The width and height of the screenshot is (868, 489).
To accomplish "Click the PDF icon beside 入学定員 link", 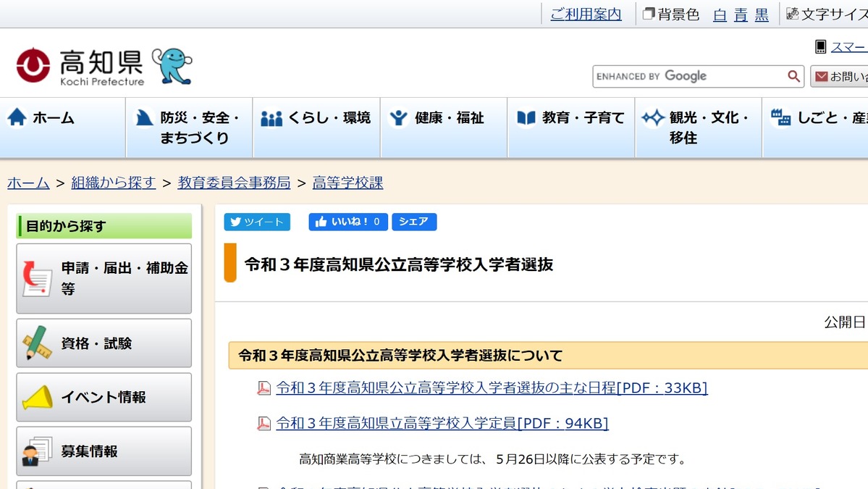I will point(264,423).
